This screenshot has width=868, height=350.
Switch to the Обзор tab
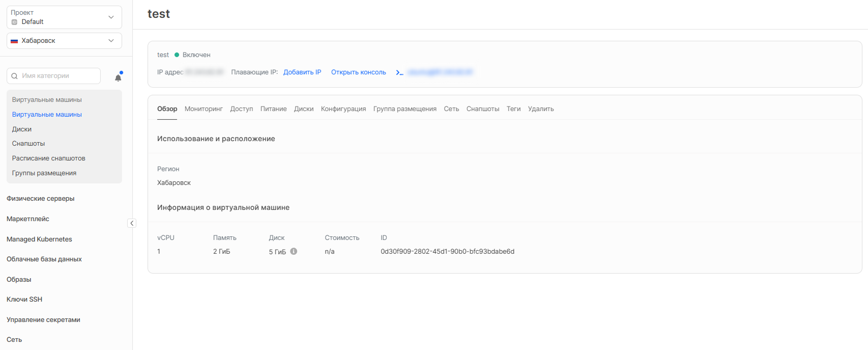click(167, 109)
